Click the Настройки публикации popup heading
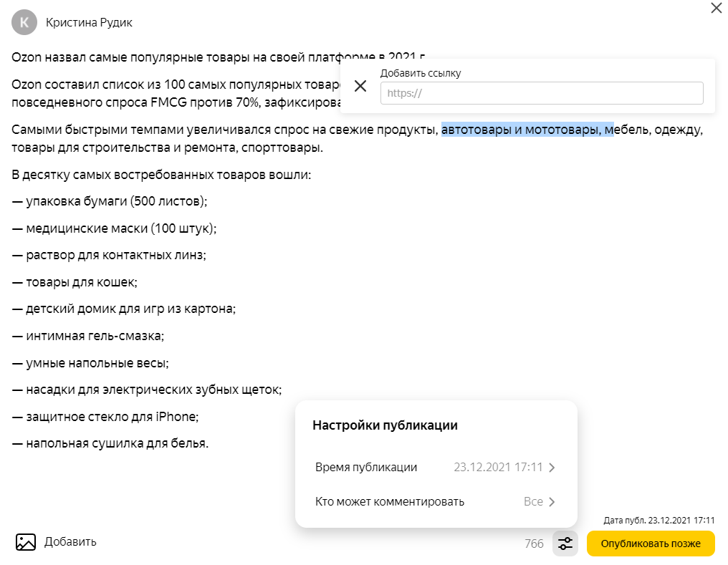This screenshot has width=728, height=565. coord(385,425)
